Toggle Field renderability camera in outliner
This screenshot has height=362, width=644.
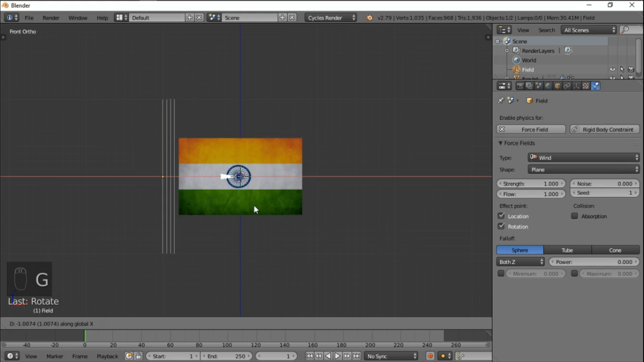click(x=631, y=70)
